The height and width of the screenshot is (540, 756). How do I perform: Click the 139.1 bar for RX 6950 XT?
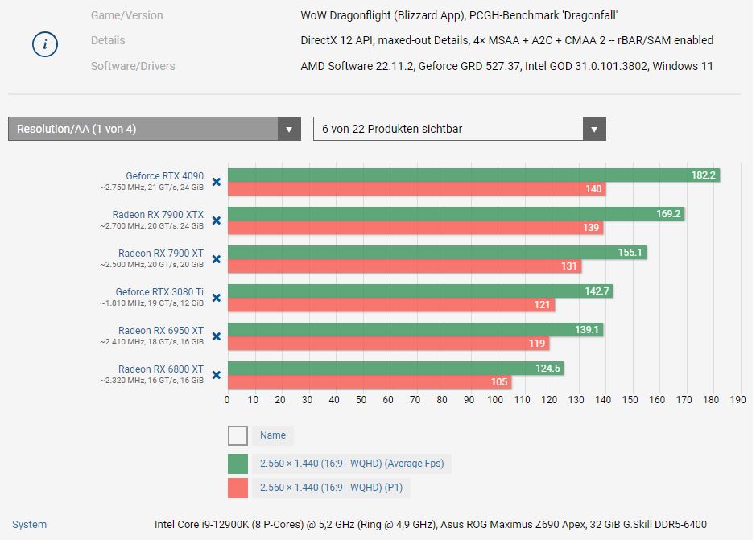click(415, 329)
